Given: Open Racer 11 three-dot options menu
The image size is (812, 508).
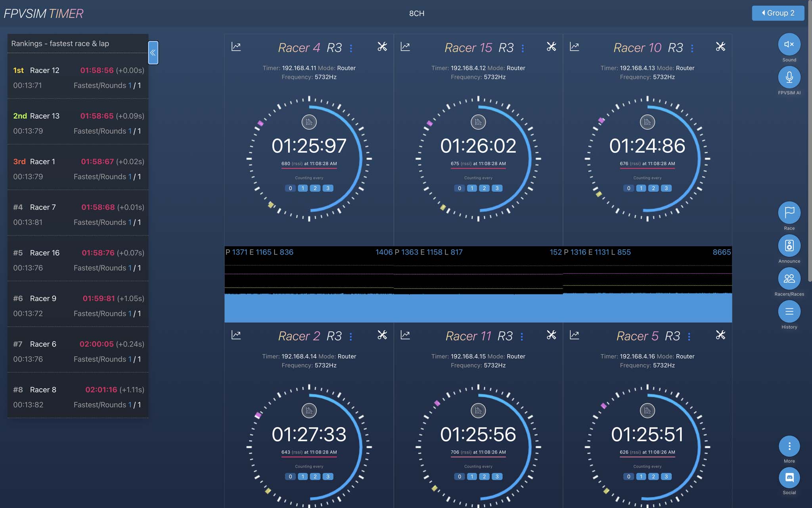Looking at the screenshot, I should click(x=522, y=337).
